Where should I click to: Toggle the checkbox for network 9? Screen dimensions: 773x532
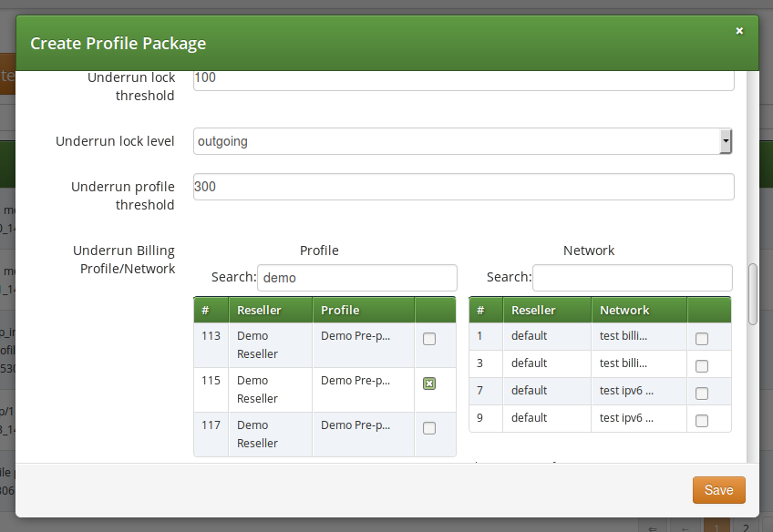coord(702,421)
